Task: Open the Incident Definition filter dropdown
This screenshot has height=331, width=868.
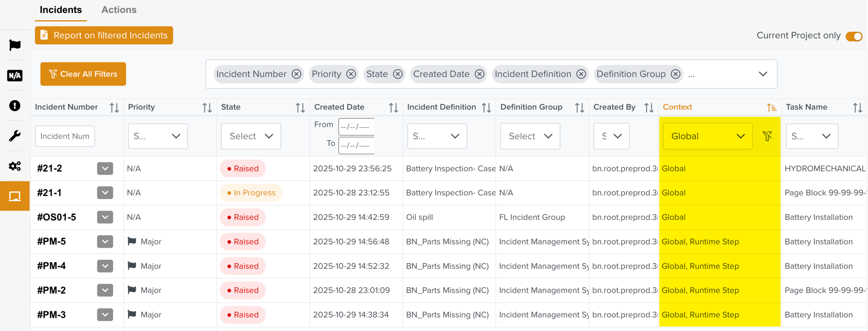Action: click(437, 136)
